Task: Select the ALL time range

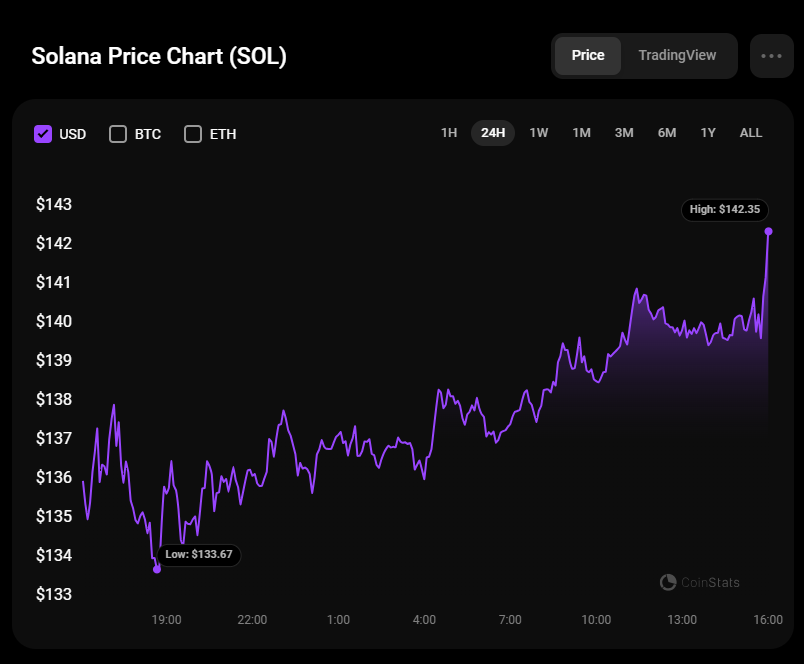Action: 751,133
